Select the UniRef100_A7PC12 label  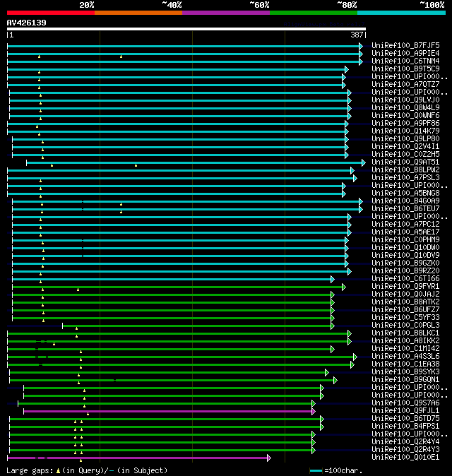pyautogui.click(x=405, y=225)
